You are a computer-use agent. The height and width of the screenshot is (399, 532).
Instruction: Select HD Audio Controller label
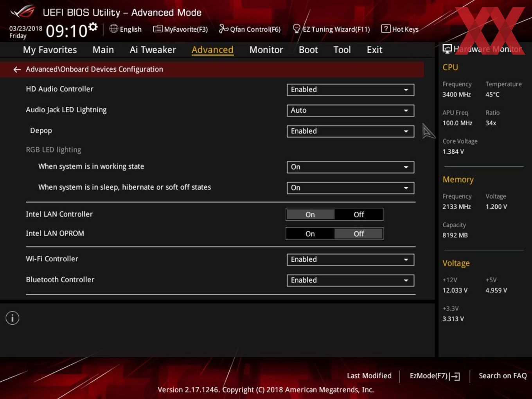coord(59,89)
